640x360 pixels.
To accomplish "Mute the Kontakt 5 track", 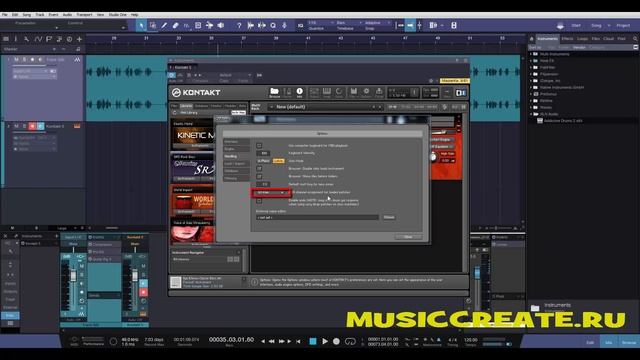I will click(x=16, y=127).
